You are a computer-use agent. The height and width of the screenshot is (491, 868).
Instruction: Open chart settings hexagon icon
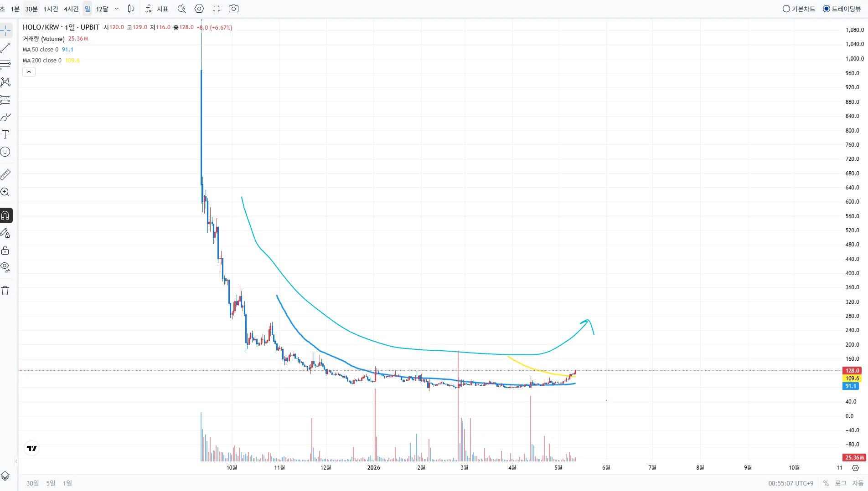click(199, 9)
